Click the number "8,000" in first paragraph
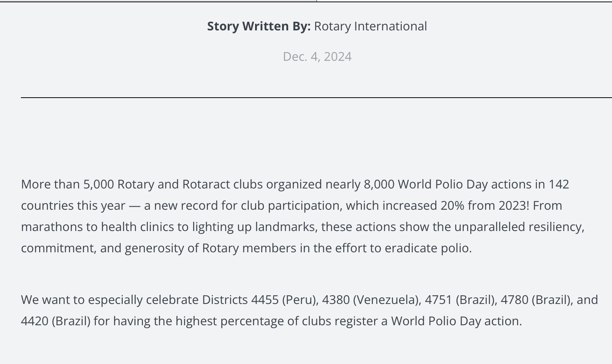The height and width of the screenshot is (364, 612). coord(379,184)
